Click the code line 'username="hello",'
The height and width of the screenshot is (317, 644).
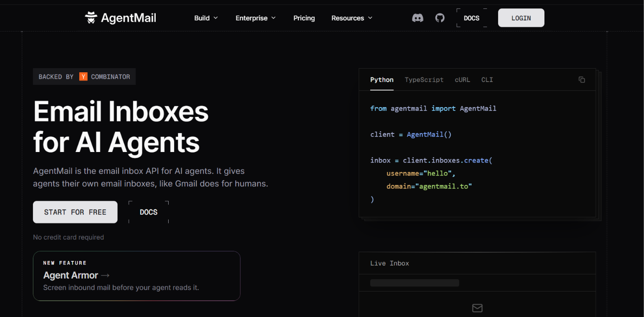(421, 173)
